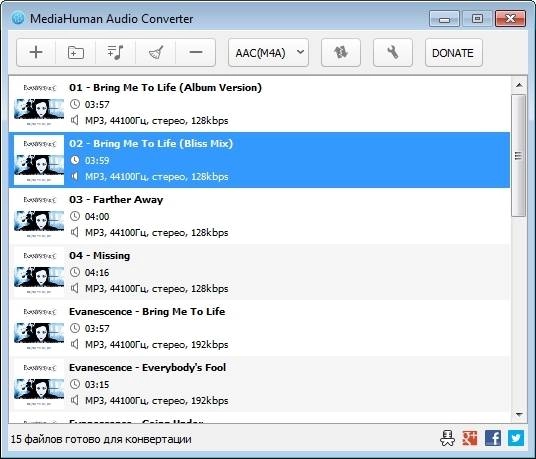Minimize the MediaHuman Audio Converter window
This screenshot has width=536, height=459.
click(x=444, y=18)
